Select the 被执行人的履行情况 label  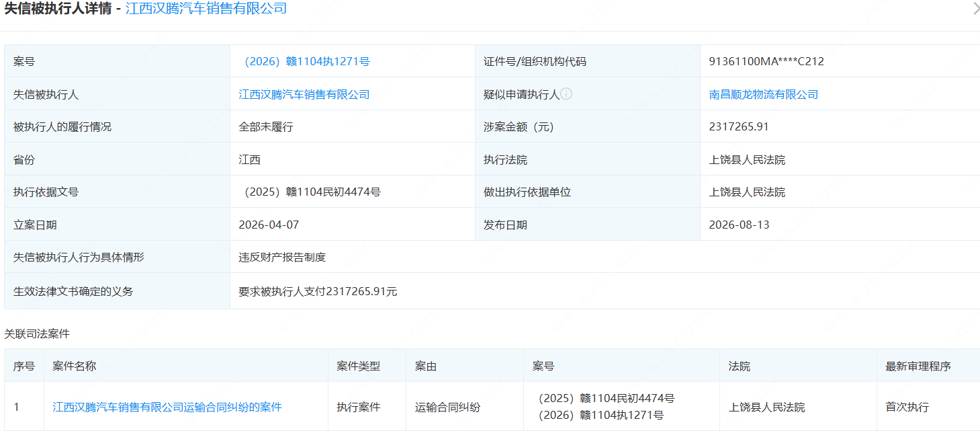(x=62, y=126)
